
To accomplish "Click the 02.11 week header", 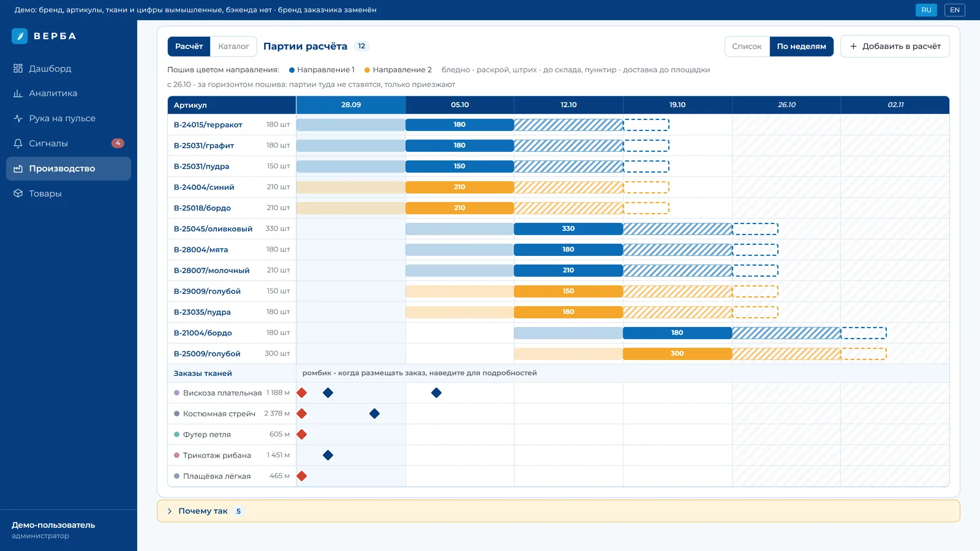I will pyautogui.click(x=895, y=105).
